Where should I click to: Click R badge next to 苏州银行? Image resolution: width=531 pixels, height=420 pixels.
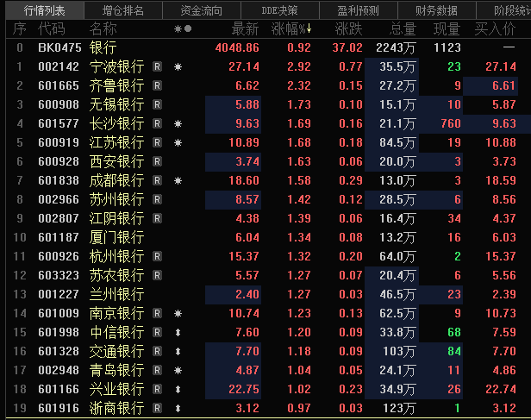157,199
